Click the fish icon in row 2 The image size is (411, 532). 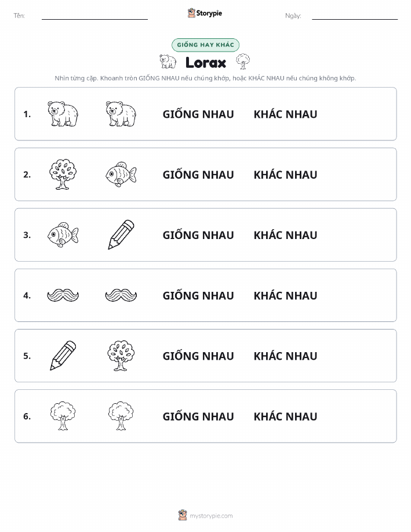tap(121, 175)
